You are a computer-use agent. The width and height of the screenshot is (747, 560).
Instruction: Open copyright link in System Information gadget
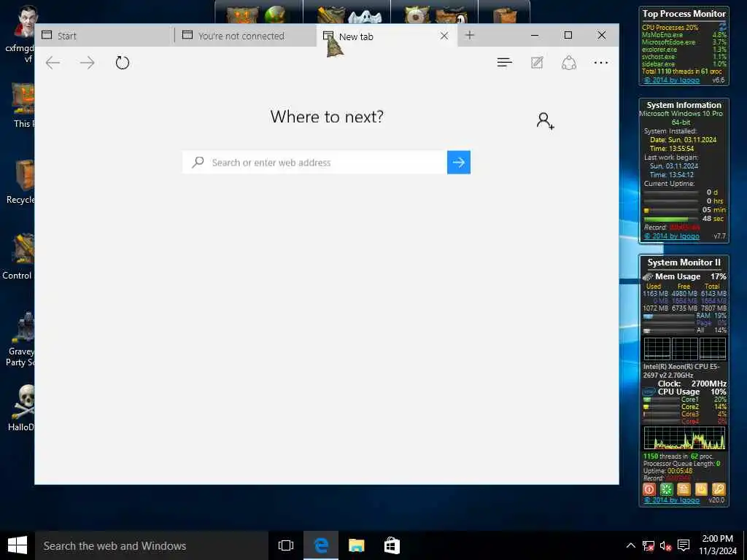pyautogui.click(x=672, y=236)
